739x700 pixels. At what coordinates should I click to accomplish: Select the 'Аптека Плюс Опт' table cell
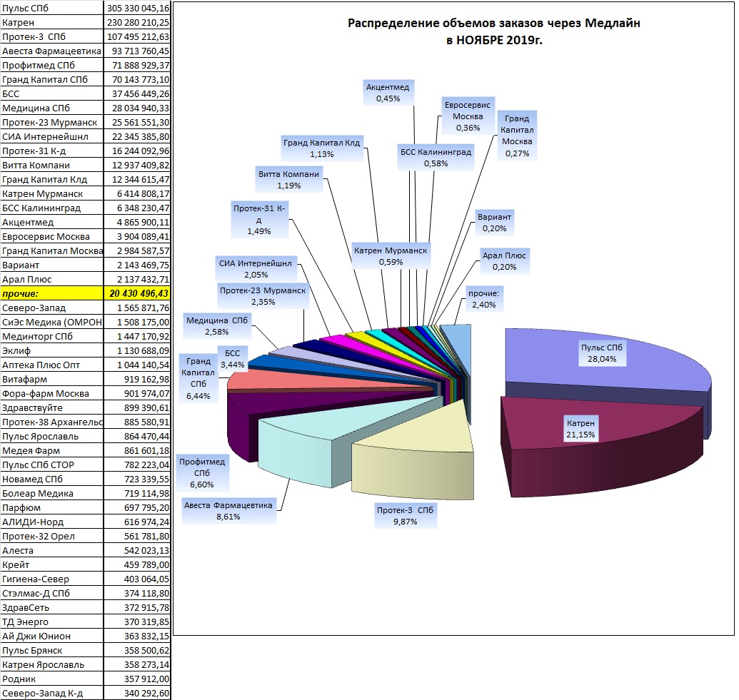[x=51, y=365]
